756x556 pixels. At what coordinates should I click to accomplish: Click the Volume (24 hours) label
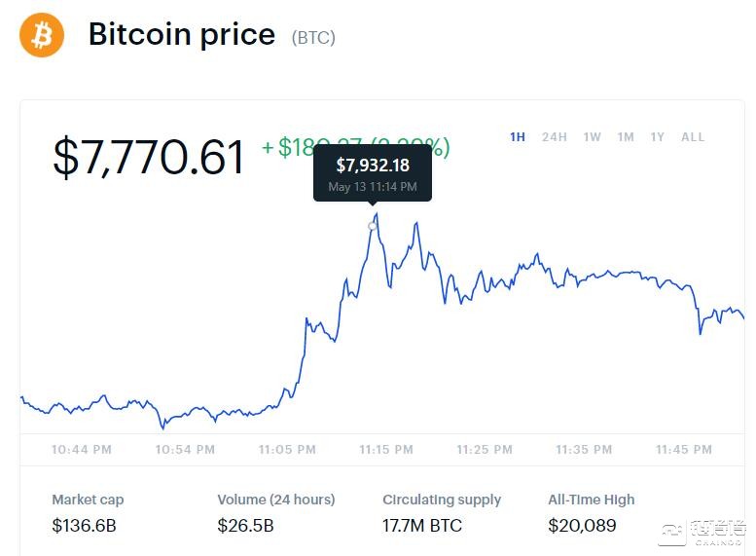tap(275, 500)
